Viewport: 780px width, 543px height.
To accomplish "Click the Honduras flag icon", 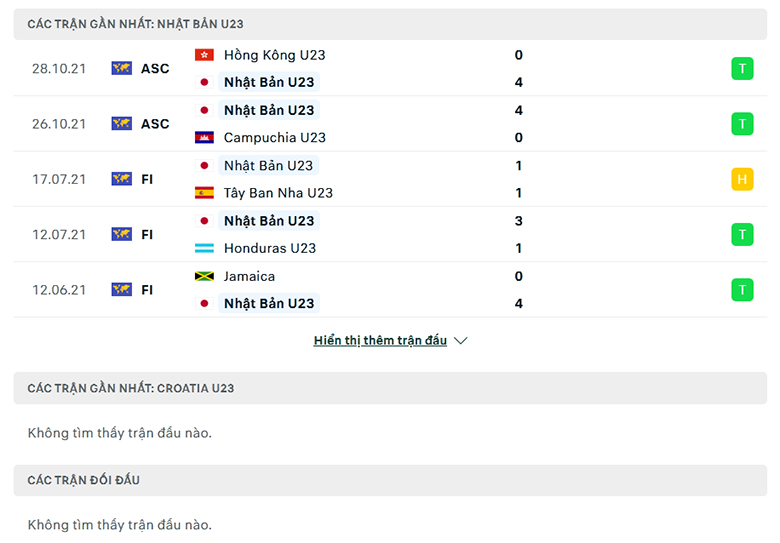I will tap(204, 248).
